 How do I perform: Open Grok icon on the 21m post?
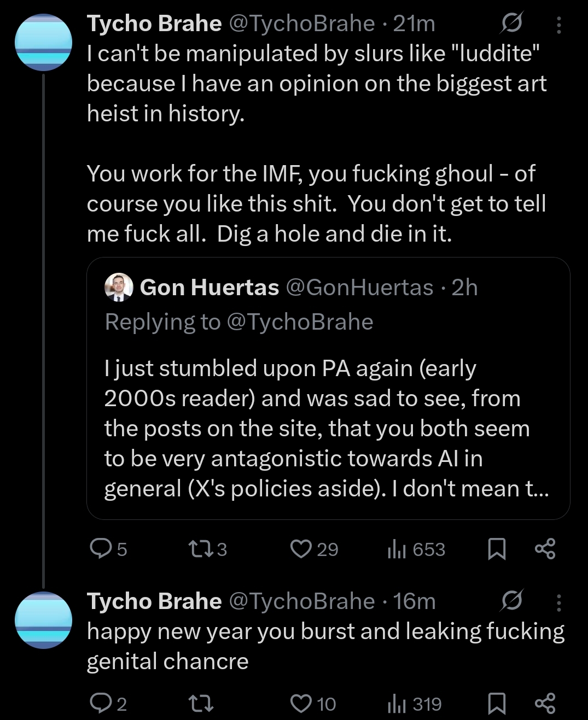pos(511,24)
